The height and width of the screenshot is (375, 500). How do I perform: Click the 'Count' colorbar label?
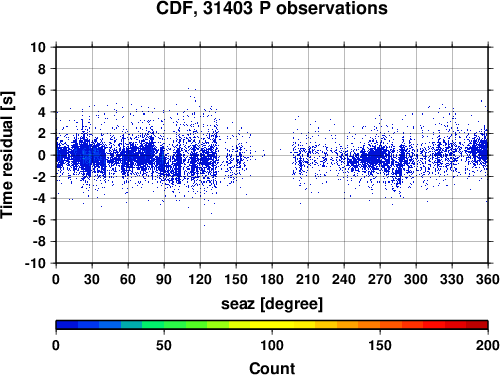pos(272,368)
